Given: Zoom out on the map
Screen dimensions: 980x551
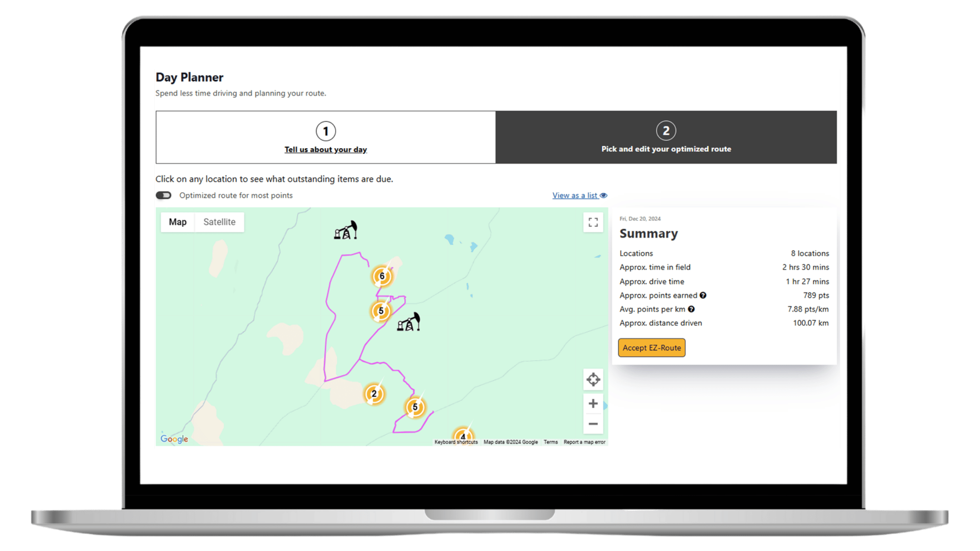Looking at the screenshot, I should pos(593,424).
